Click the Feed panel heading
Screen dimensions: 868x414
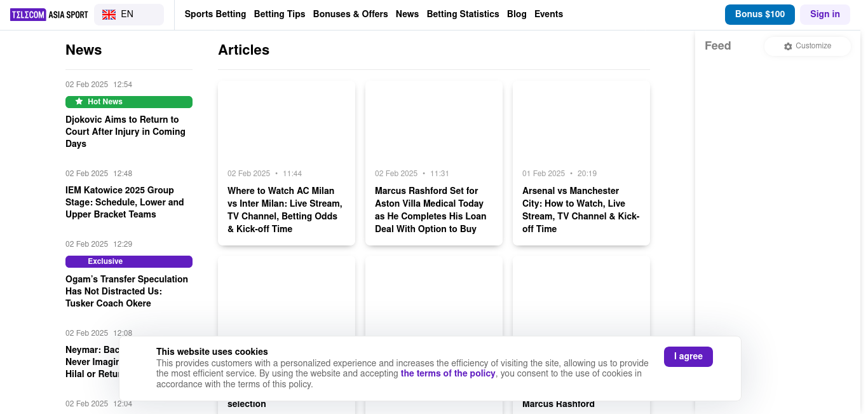point(718,46)
